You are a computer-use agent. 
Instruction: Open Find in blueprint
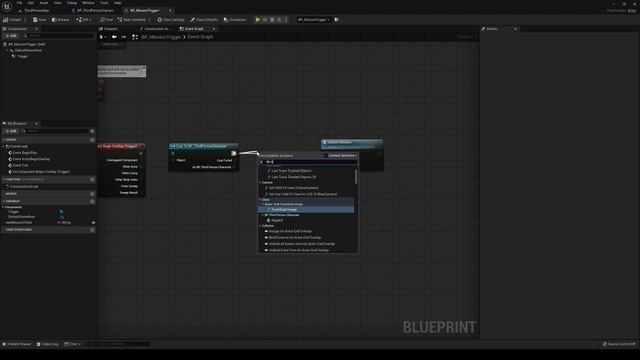click(107, 20)
